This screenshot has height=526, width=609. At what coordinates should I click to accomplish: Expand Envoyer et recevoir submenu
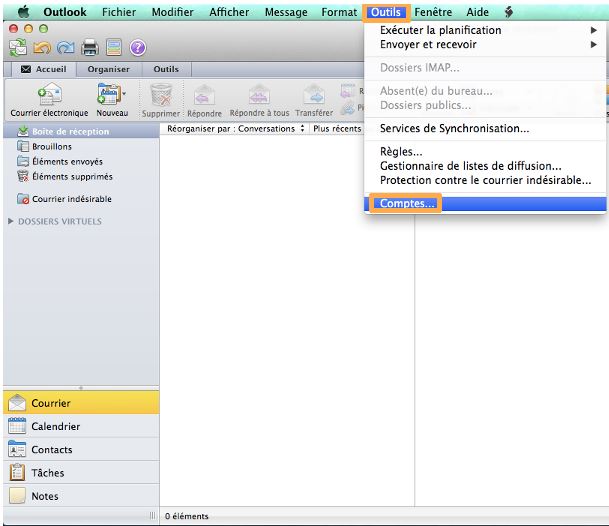[485, 44]
